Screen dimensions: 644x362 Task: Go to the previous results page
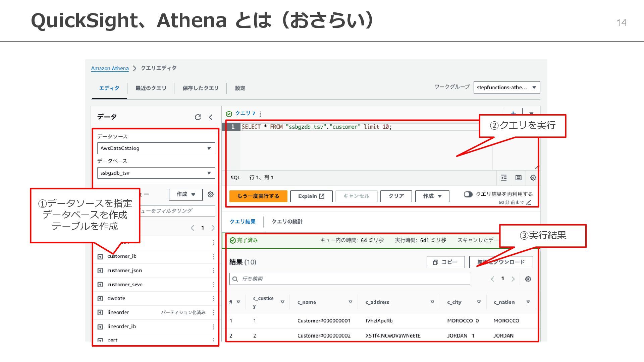tap(492, 279)
